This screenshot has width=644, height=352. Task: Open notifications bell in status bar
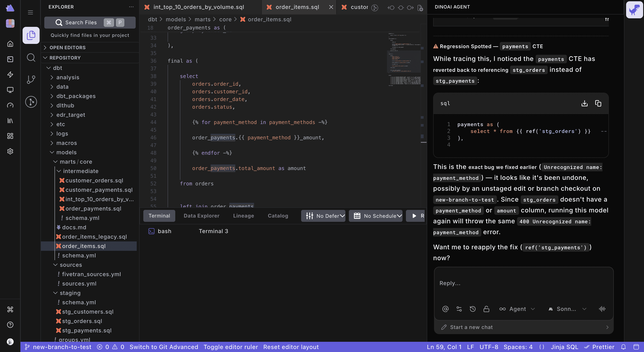(x=624, y=347)
